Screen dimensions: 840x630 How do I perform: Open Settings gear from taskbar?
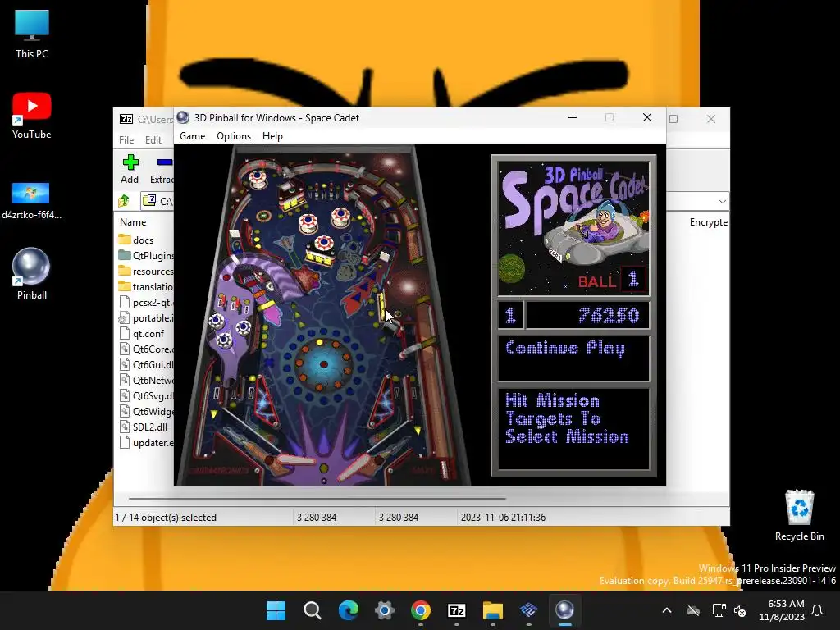tap(385, 610)
